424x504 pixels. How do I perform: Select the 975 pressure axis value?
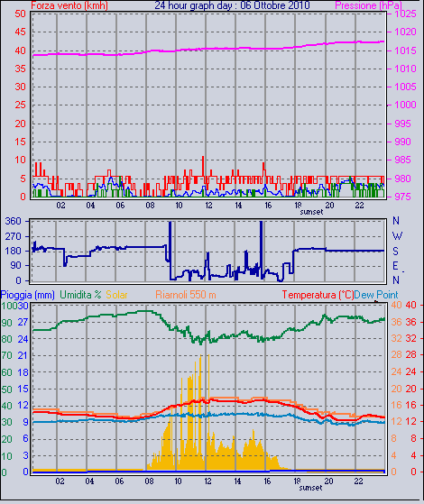point(402,197)
